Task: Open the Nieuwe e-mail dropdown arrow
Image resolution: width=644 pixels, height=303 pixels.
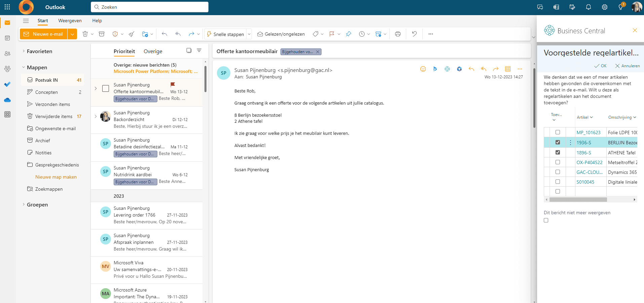Action: (72, 34)
